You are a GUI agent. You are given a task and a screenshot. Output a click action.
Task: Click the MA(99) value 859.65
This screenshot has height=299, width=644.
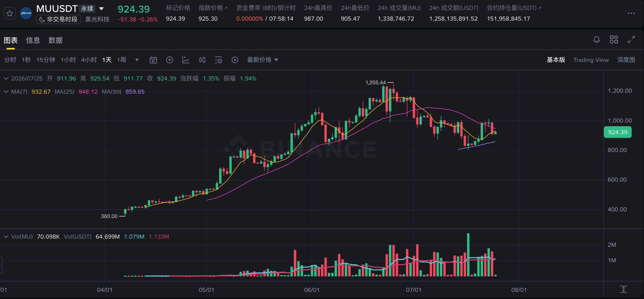point(135,92)
